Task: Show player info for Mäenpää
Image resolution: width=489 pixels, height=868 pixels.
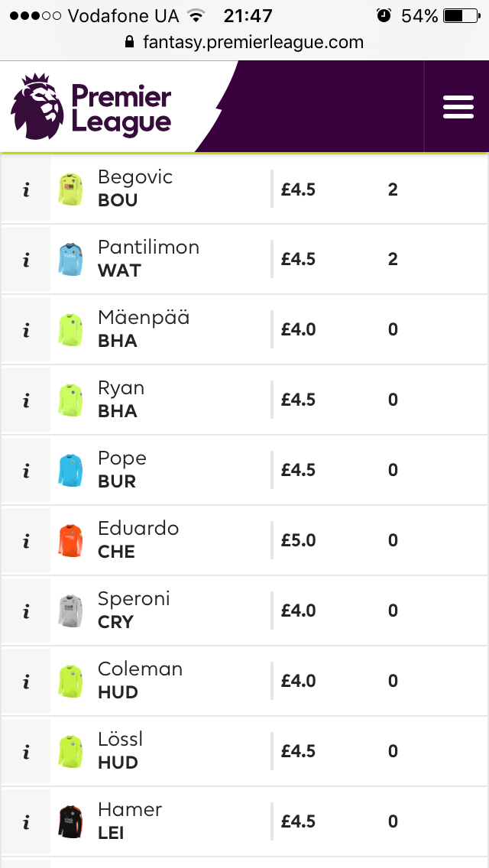Action: pyautogui.click(x=25, y=330)
